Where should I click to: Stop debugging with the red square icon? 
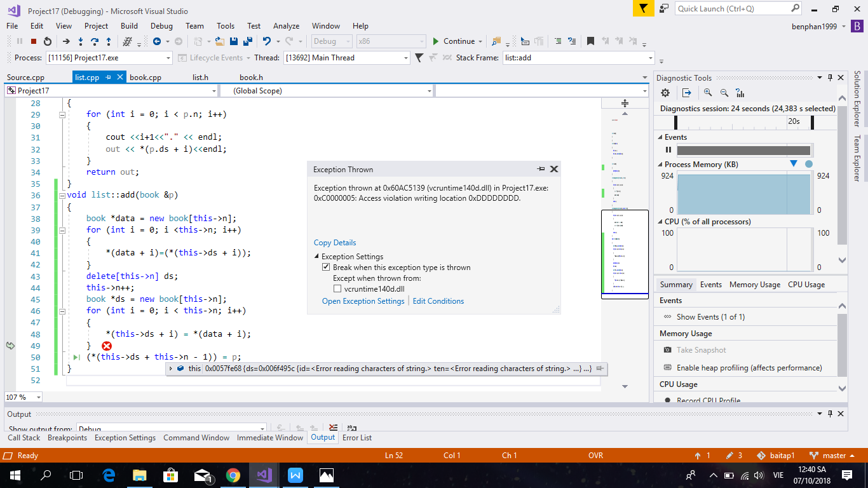(34, 41)
